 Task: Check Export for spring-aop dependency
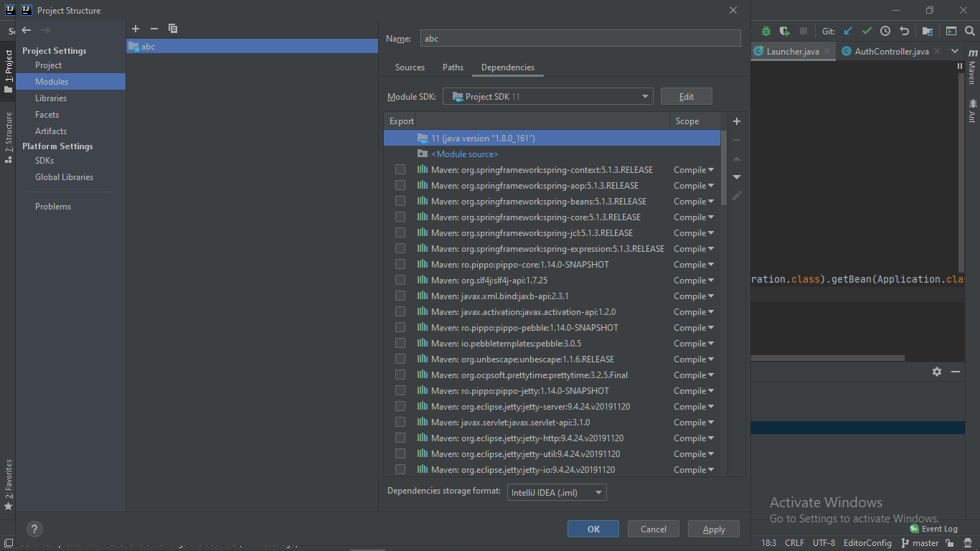[x=400, y=186]
